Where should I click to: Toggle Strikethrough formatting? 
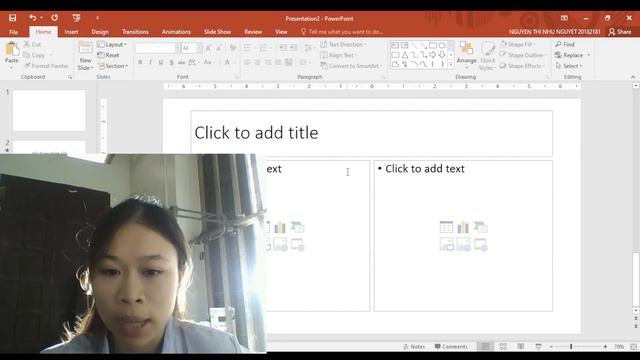(x=181, y=62)
